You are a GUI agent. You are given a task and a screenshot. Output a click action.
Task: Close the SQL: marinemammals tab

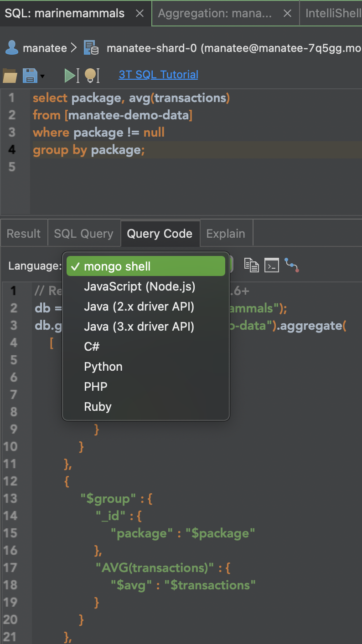(x=140, y=13)
